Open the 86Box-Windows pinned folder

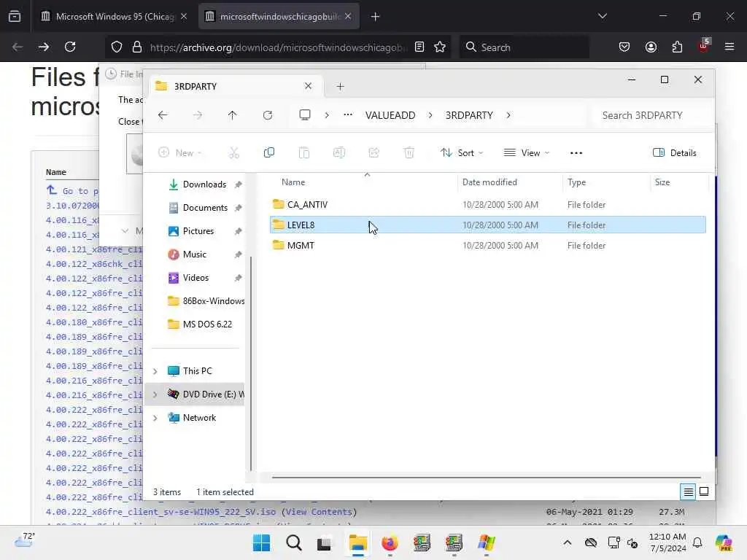coord(206,301)
